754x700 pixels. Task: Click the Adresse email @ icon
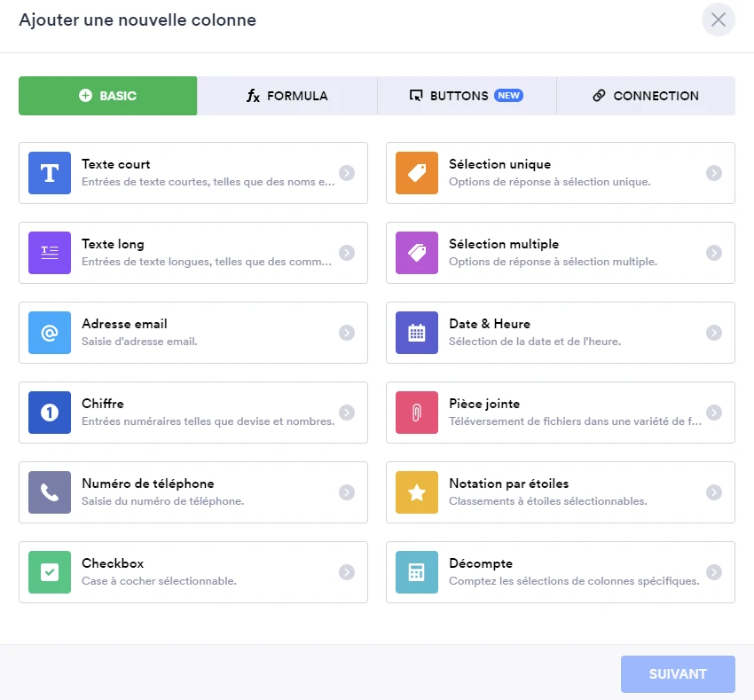[50, 333]
